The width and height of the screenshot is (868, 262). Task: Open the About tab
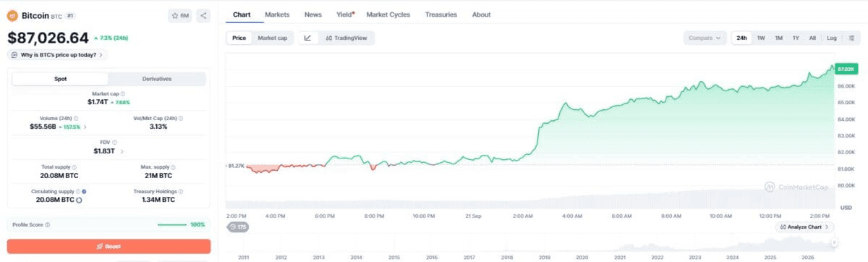point(481,14)
